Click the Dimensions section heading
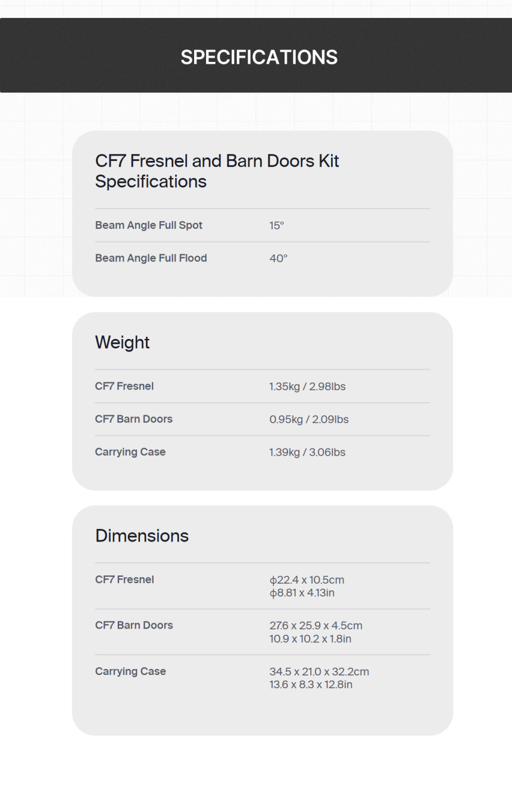The height and width of the screenshot is (812, 512). [142, 536]
